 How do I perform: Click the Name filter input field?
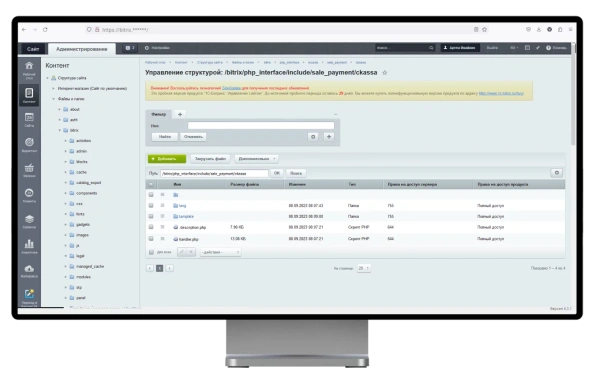click(261, 125)
